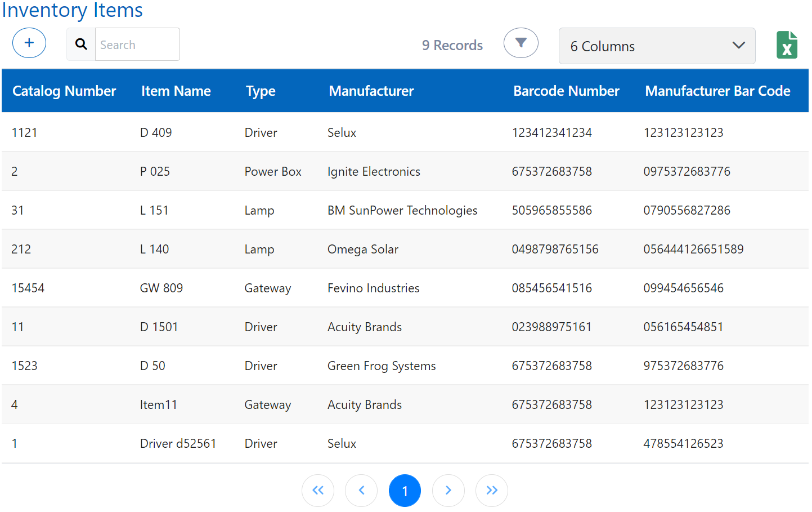Select the Driver d52561 row
Viewport: 812px width, 512px height.
(x=178, y=444)
